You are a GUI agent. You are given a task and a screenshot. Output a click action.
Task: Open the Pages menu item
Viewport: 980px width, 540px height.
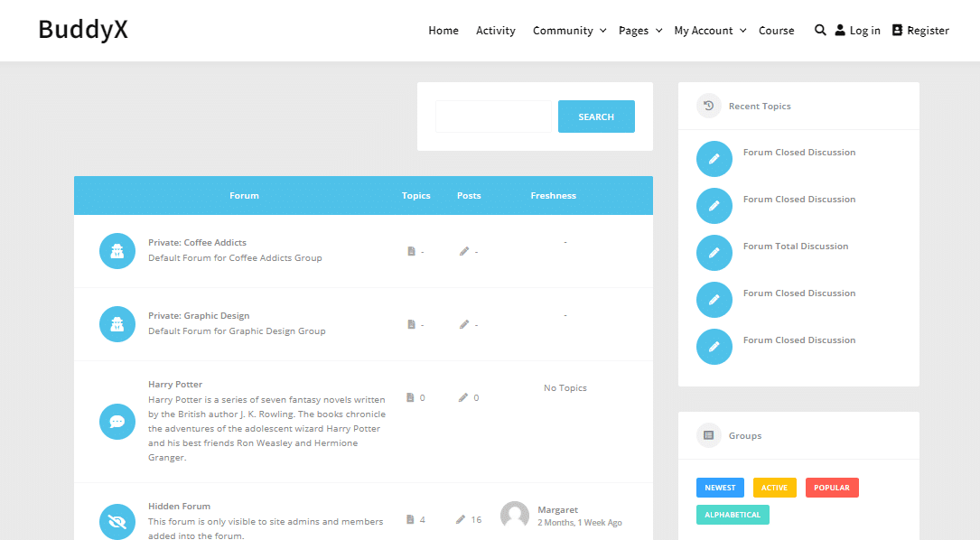click(633, 31)
